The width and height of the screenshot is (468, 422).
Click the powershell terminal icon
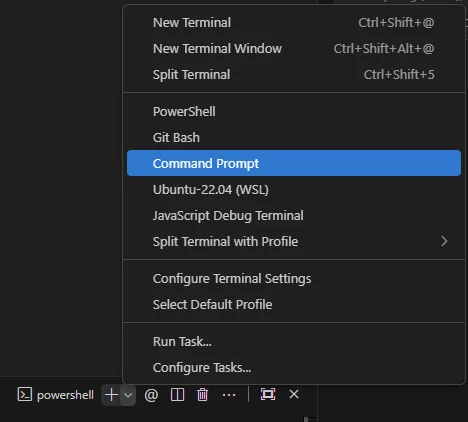point(25,395)
